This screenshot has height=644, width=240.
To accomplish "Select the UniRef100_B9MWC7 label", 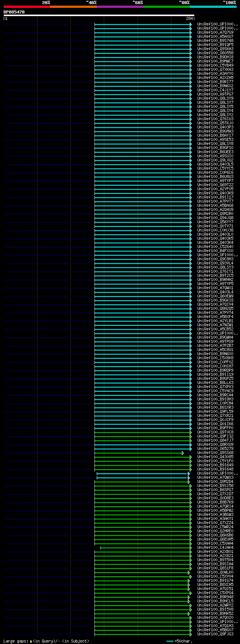I will (x=215, y=61).
